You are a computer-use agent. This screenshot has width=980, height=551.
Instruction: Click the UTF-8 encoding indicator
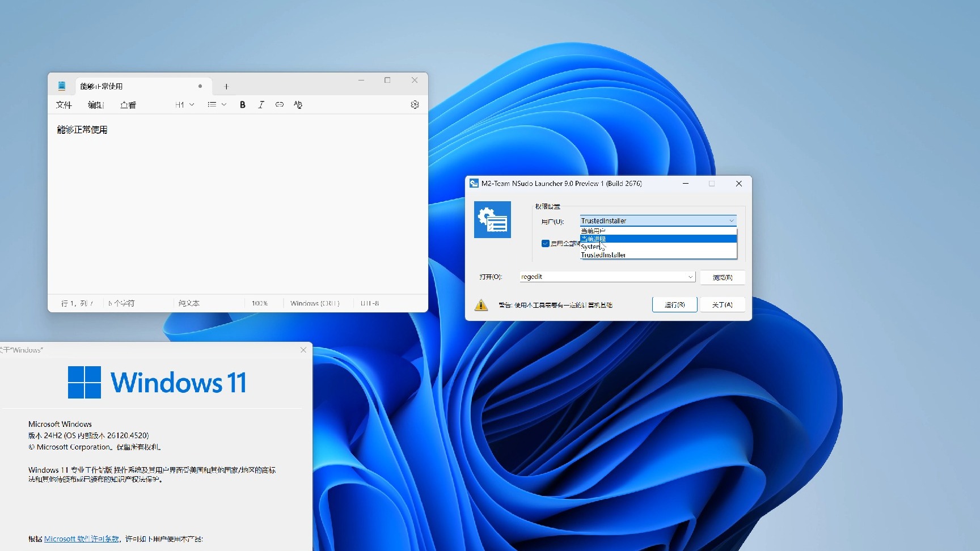point(370,304)
